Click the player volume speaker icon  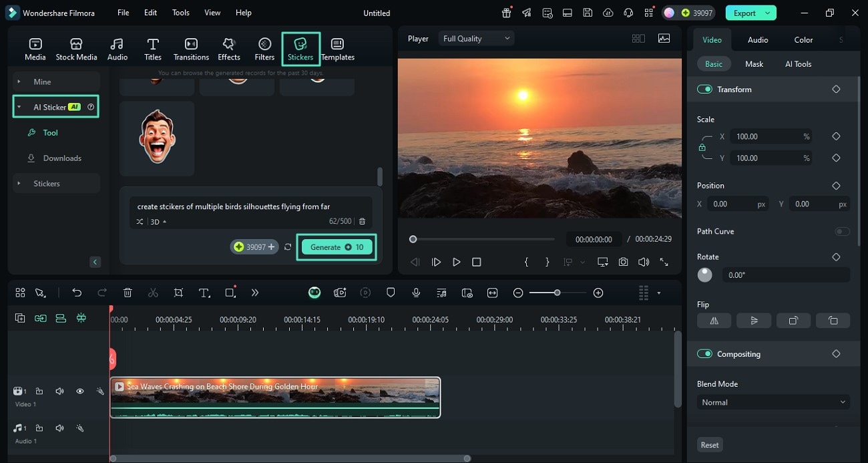643,262
